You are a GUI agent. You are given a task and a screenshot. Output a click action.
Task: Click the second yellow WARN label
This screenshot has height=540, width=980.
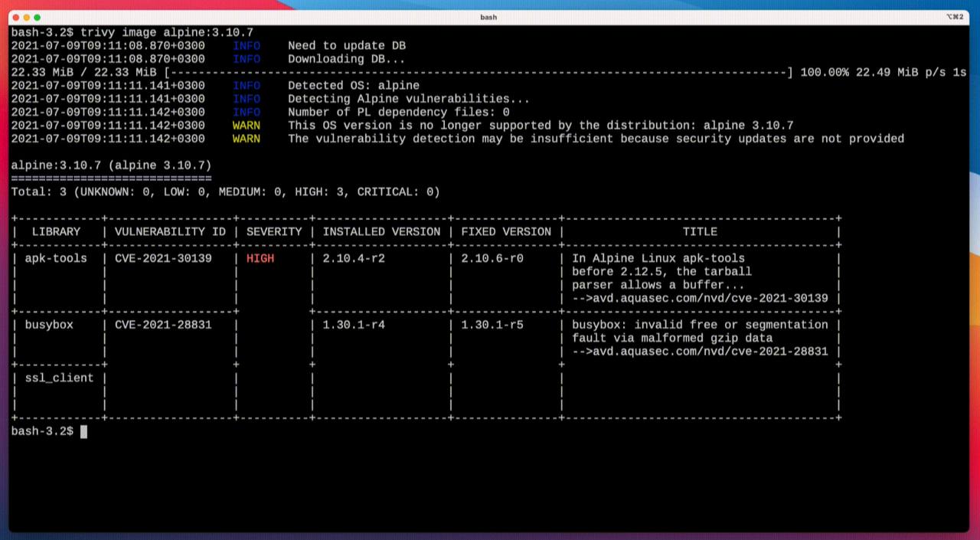point(247,139)
